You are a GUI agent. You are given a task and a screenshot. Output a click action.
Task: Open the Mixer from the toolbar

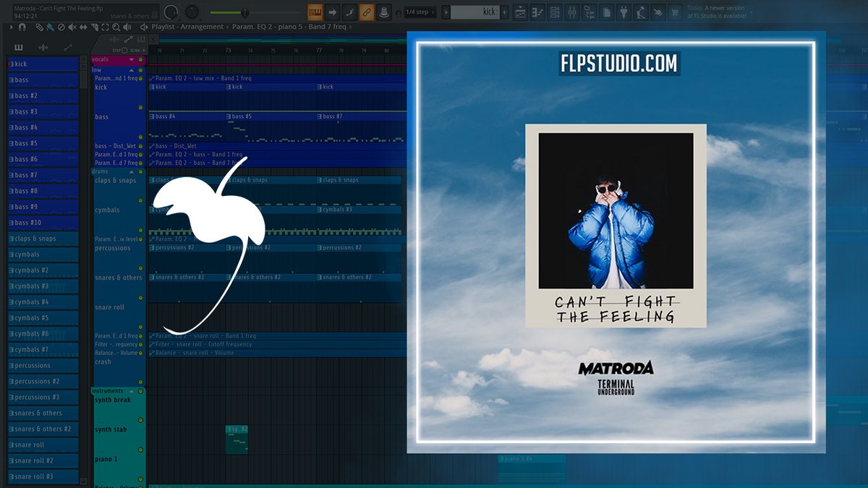571,12
